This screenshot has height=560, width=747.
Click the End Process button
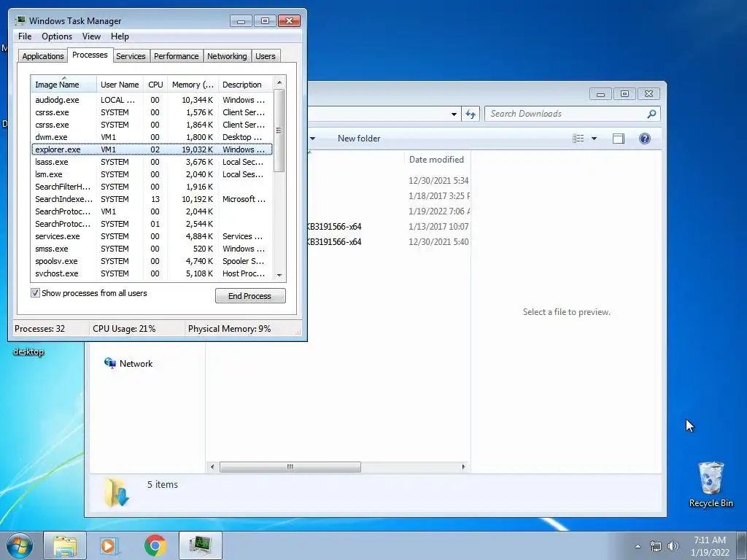(250, 296)
